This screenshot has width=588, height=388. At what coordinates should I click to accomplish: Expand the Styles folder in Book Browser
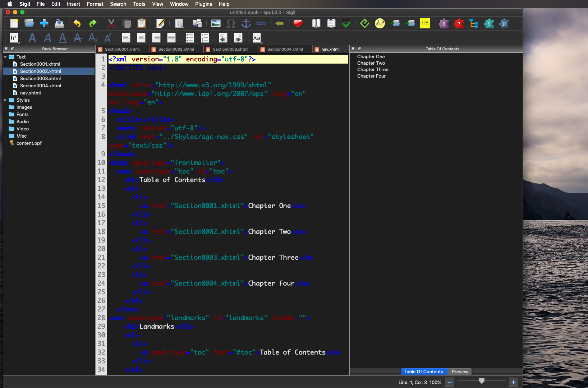5,100
